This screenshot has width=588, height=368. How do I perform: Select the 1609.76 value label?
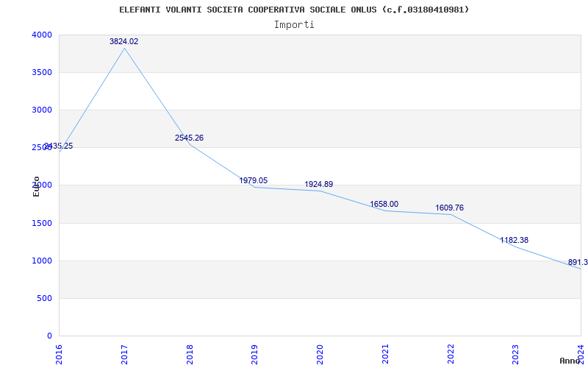click(449, 208)
